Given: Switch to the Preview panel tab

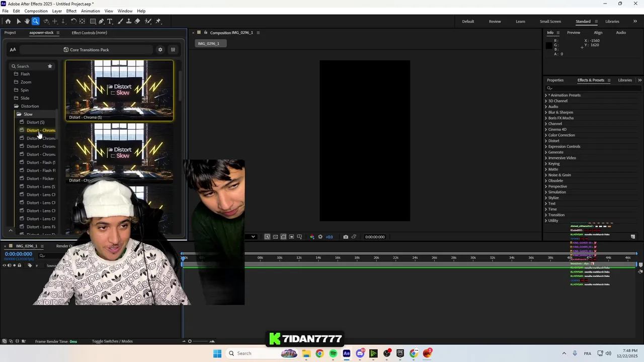Looking at the screenshot, I should pos(574,33).
